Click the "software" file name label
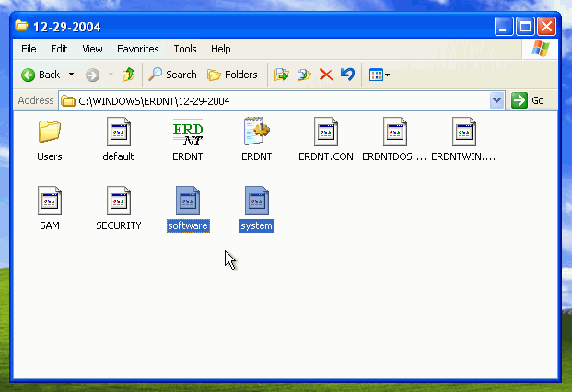The height and width of the screenshot is (392, 572). click(x=188, y=225)
